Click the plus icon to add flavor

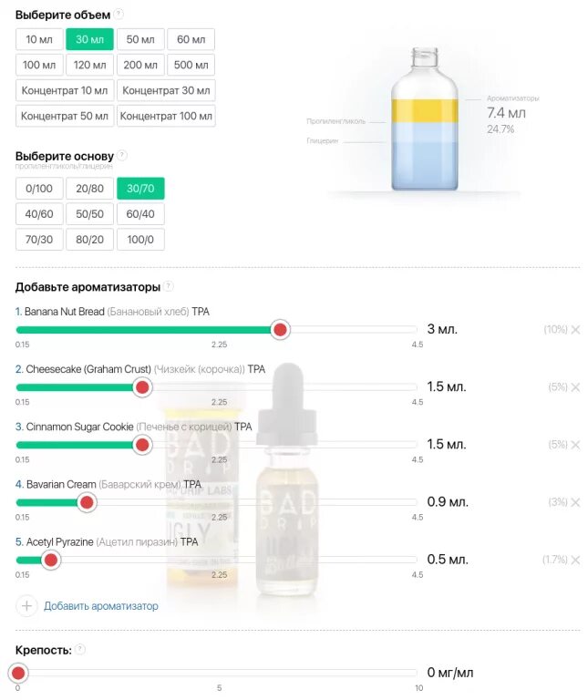point(26,606)
